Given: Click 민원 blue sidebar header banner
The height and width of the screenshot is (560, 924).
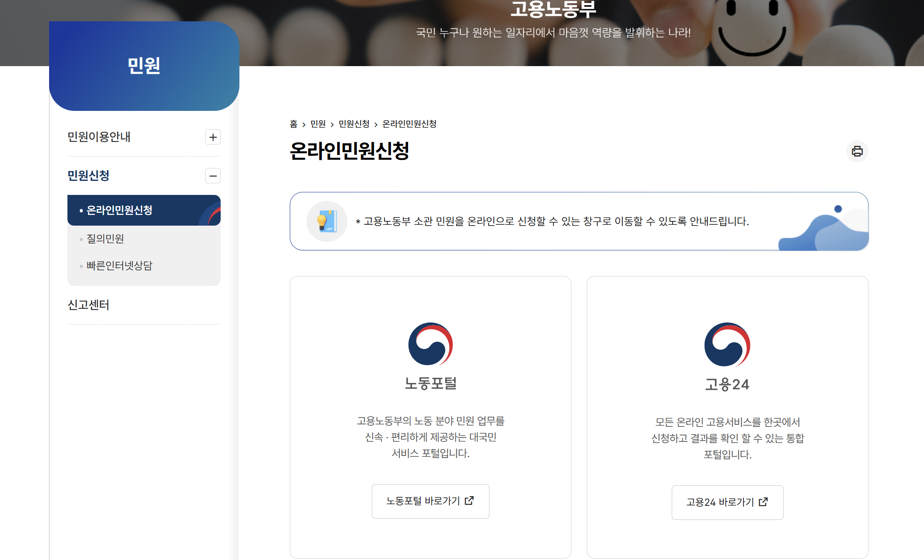Looking at the screenshot, I should [x=144, y=66].
